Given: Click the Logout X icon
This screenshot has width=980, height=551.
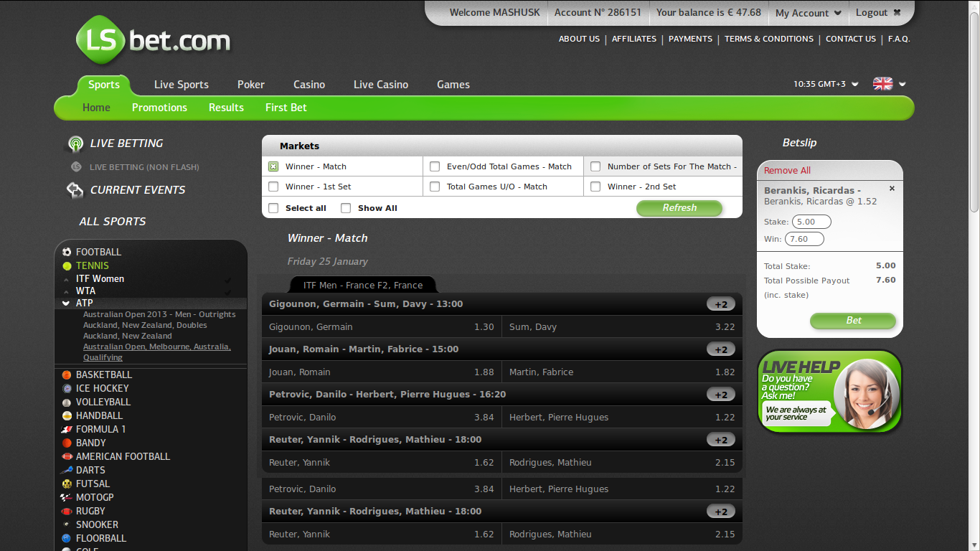Looking at the screenshot, I should tap(897, 12).
